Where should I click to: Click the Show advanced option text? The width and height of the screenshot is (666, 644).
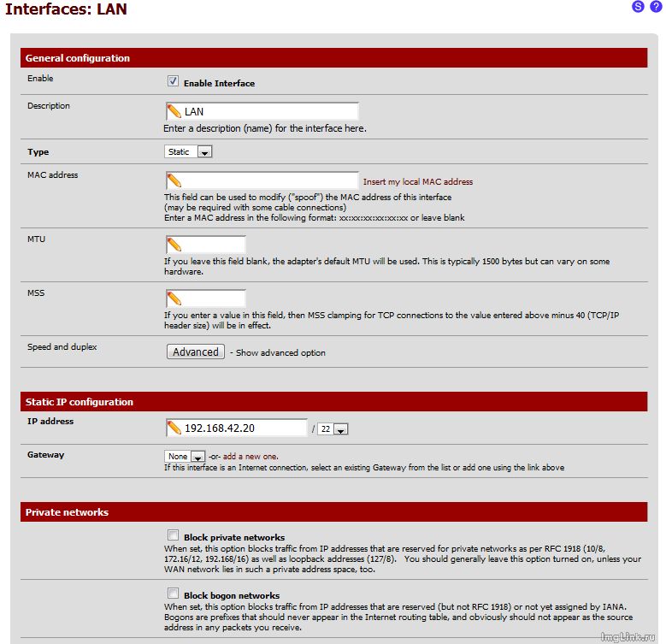280,352
